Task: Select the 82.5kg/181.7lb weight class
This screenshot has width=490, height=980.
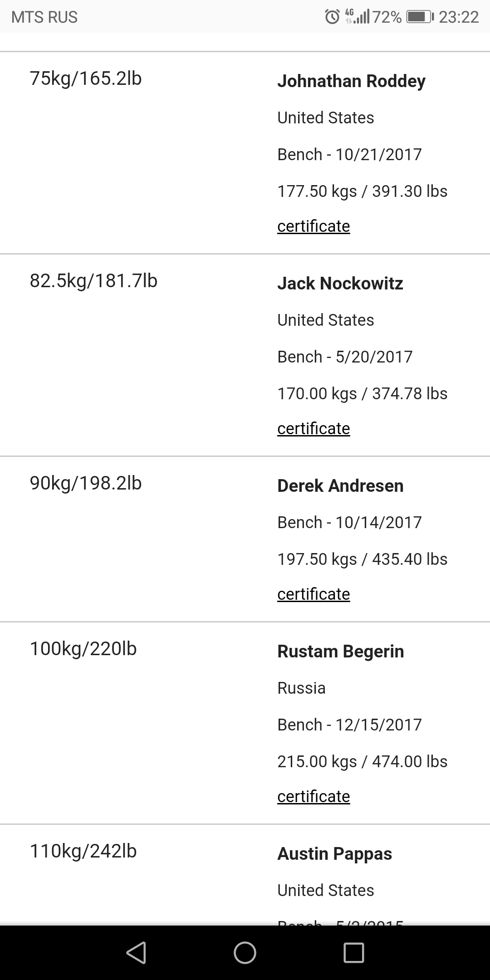Action: click(x=93, y=281)
